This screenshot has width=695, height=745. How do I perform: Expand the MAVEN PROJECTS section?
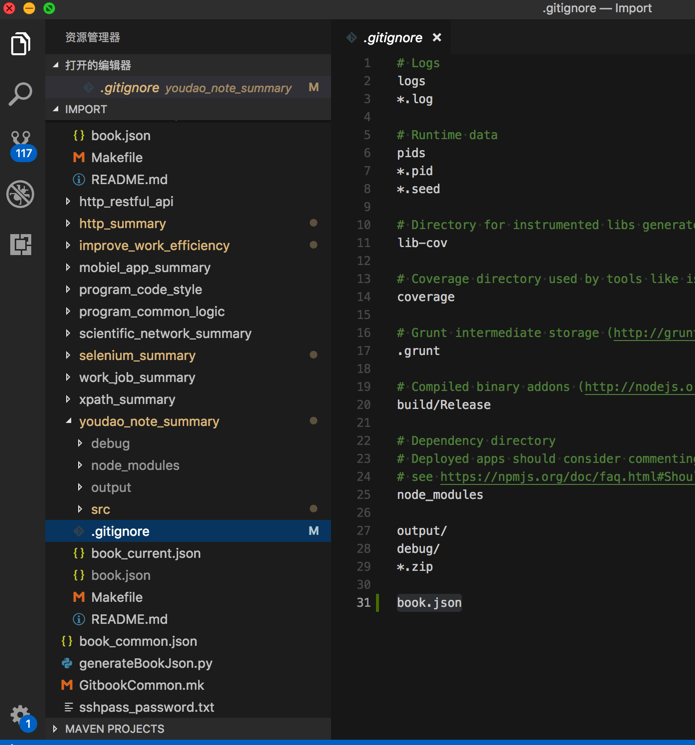click(x=114, y=729)
